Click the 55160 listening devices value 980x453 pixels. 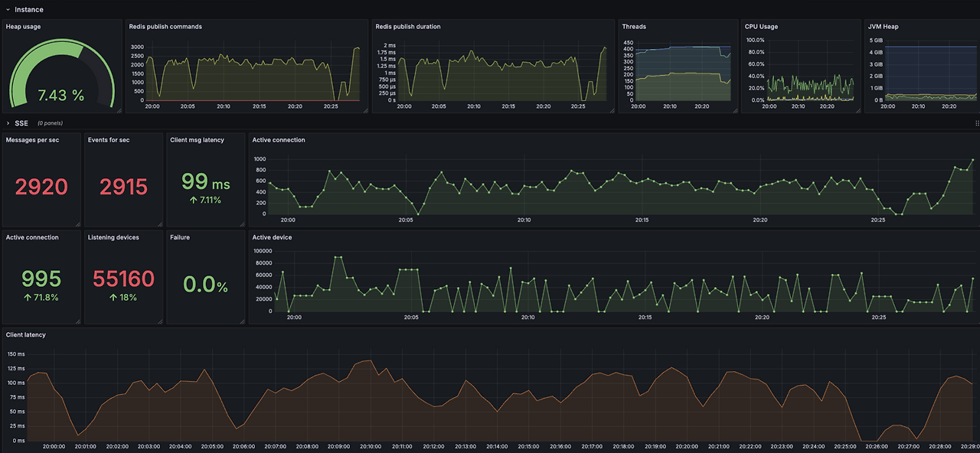pos(123,279)
